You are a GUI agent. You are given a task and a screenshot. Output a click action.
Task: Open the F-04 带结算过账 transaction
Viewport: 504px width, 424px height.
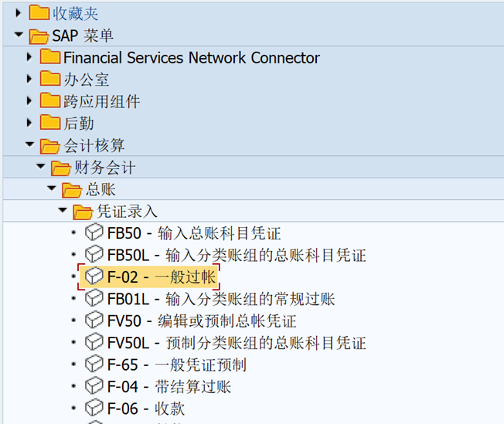(x=169, y=386)
